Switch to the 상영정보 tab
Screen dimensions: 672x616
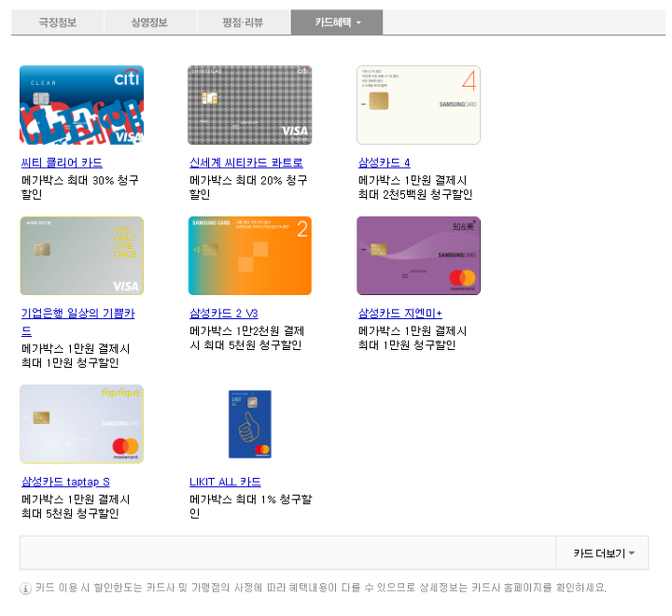coord(150,21)
